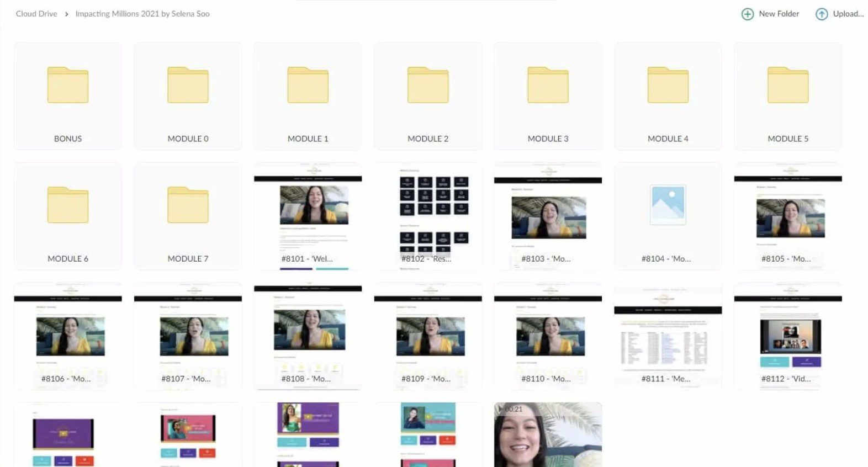Open file #8111 - 'Me... thumbnail
This screenshot has width=868, height=467.
[x=668, y=336]
